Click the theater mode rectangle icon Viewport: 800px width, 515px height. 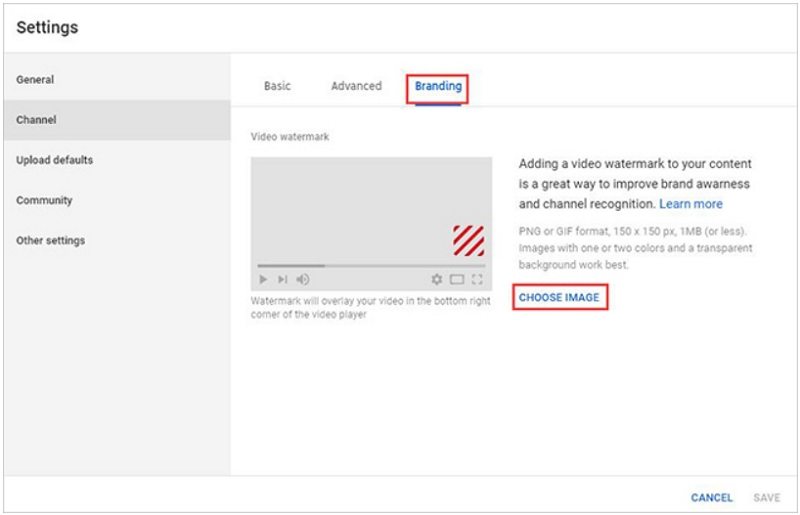coord(457,280)
